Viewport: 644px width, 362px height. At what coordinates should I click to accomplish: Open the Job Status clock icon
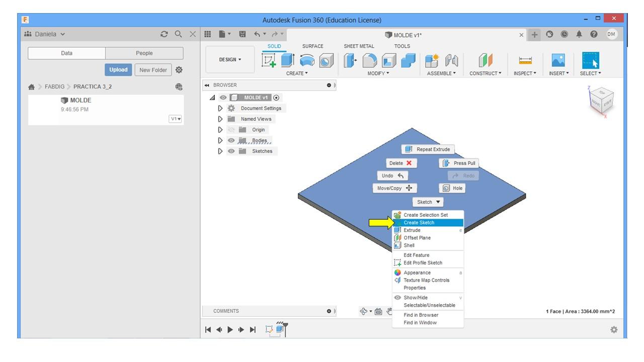pos(565,34)
